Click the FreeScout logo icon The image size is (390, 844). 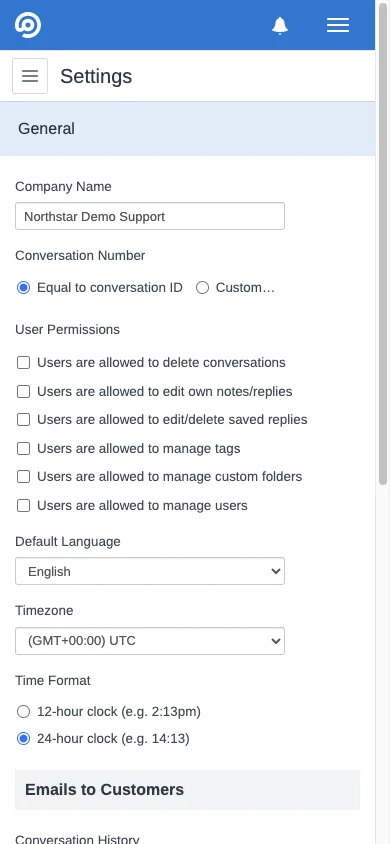(28, 25)
